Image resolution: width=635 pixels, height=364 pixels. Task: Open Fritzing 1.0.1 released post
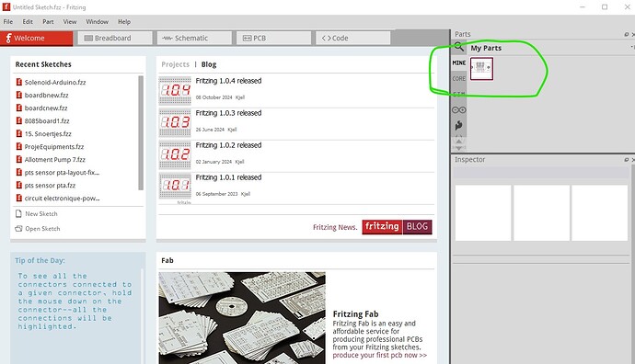(228, 177)
